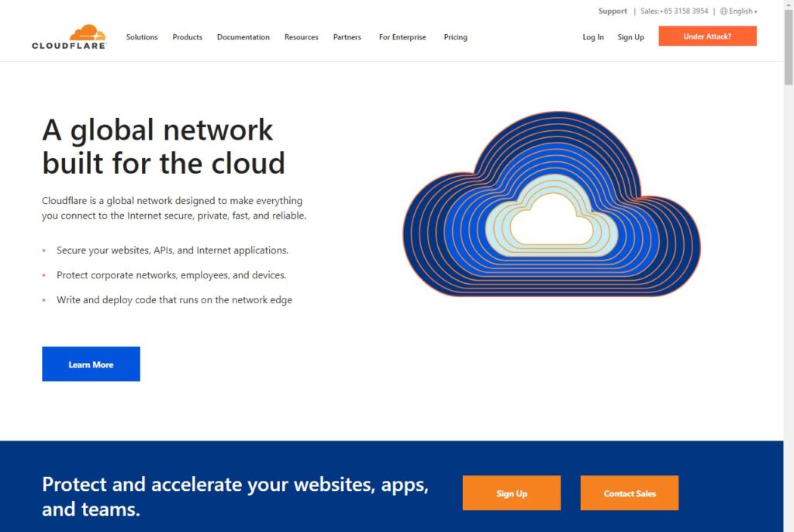
Task: Open the Partners menu
Action: pos(347,37)
